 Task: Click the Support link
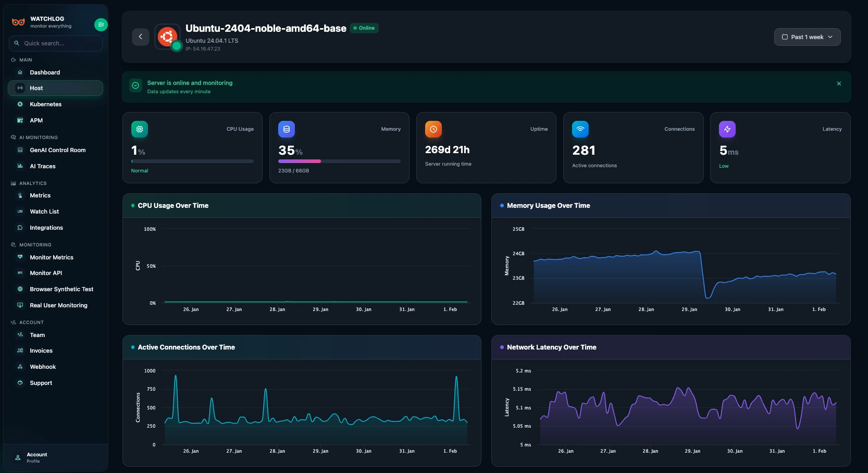click(40, 383)
